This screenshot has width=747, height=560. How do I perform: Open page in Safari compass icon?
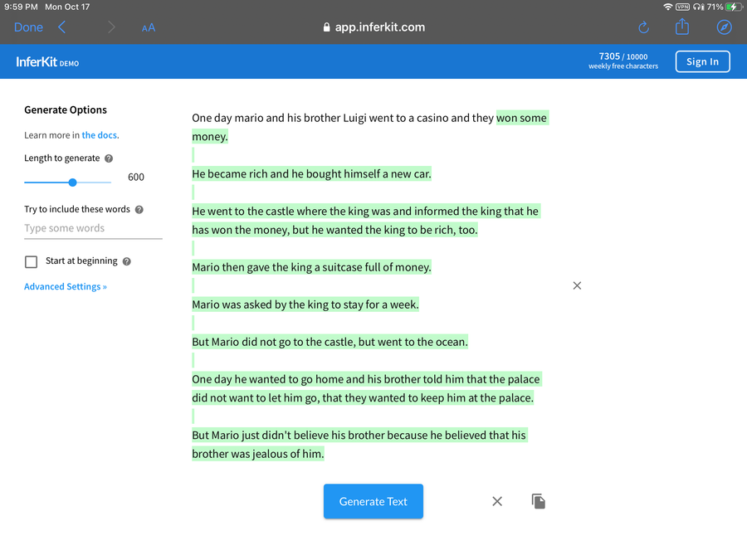[x=724, y=27]
